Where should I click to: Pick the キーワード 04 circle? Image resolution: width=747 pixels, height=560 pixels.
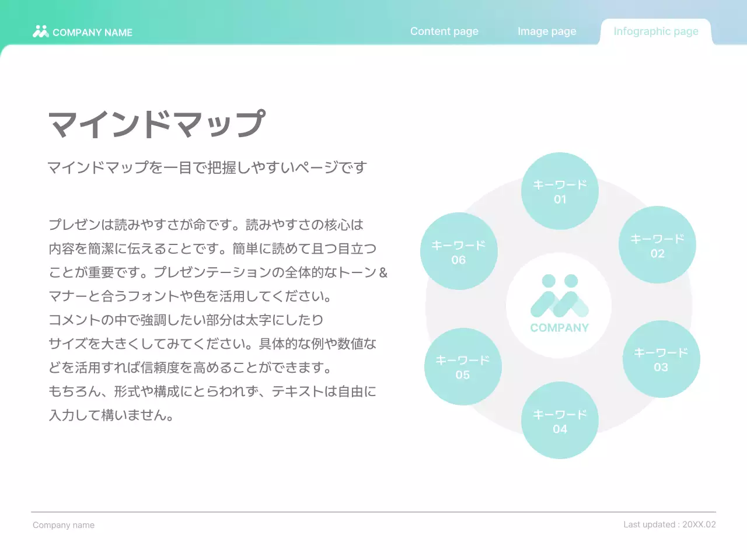point(560,421)
